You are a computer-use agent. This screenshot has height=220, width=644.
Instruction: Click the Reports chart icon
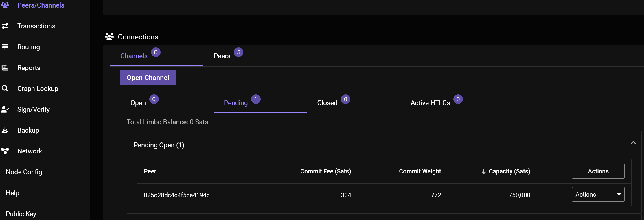click(5, 68)
